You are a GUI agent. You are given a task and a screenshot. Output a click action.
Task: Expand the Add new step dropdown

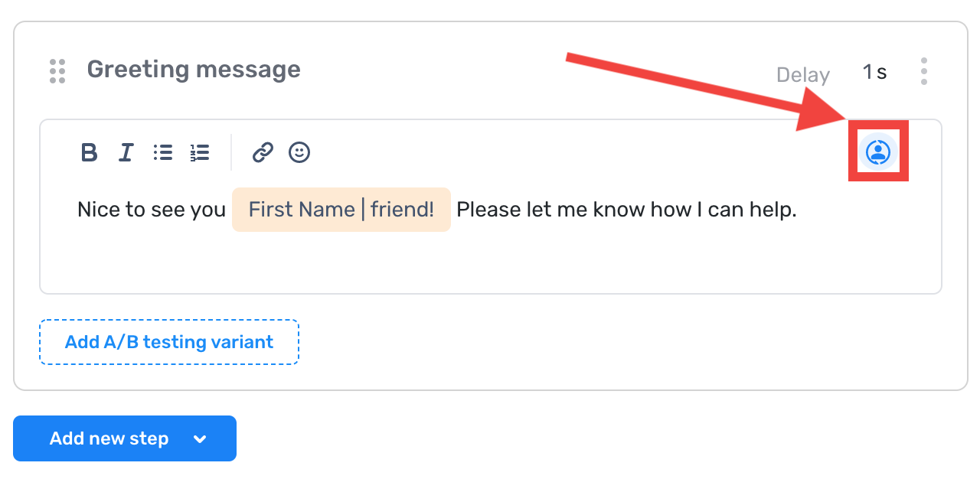point(199,438)
